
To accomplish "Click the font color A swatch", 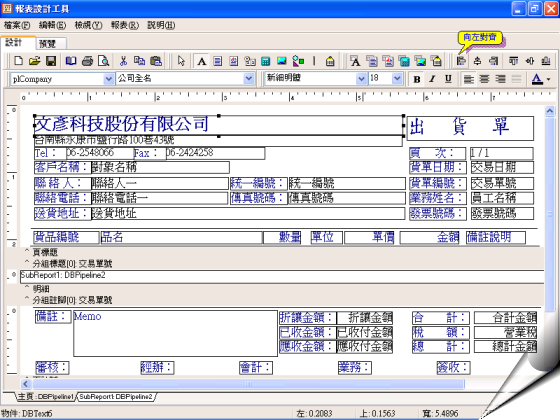I will pyautogui.click(x=537, y=79).
